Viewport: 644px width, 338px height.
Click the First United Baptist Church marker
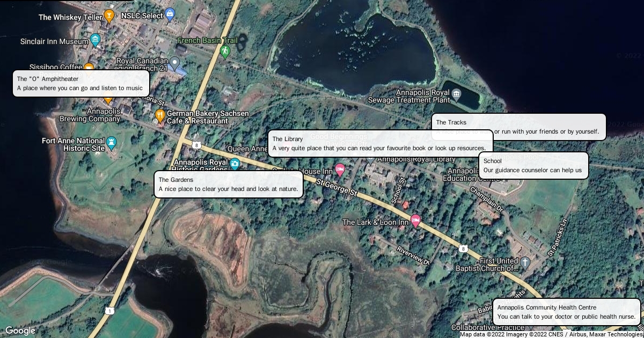pyautogui.click(x=525, y=262)
